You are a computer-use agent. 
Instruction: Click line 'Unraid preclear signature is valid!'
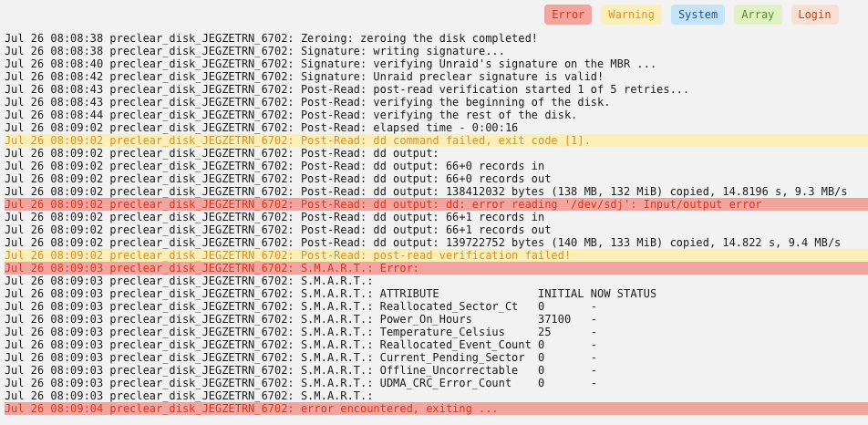(x=304, y=77)
